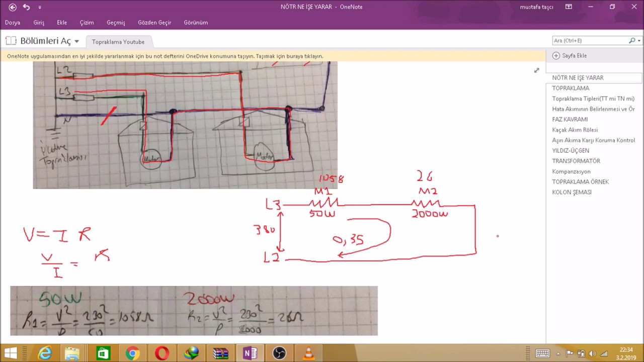Open Aşırı Akıma Karşı Koruma page
Viewport: 644px width, 362px height.
pyautogui.click(x=594, y=140)
